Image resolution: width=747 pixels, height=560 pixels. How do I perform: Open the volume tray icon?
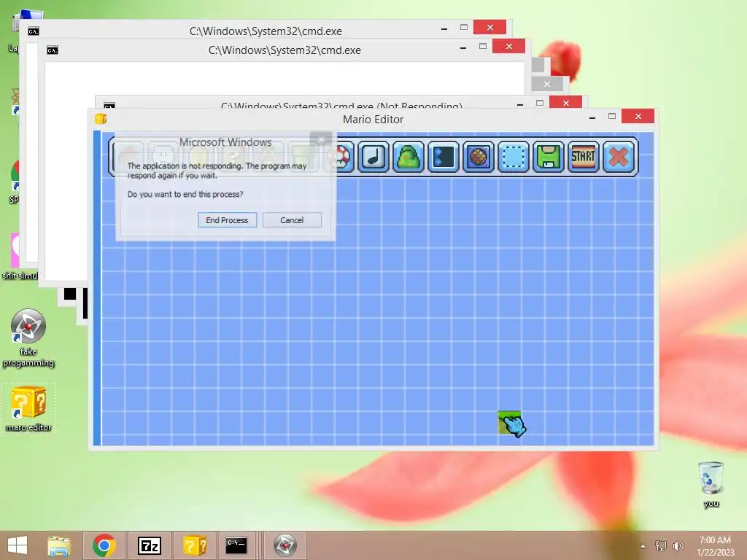tap(678, 545)
